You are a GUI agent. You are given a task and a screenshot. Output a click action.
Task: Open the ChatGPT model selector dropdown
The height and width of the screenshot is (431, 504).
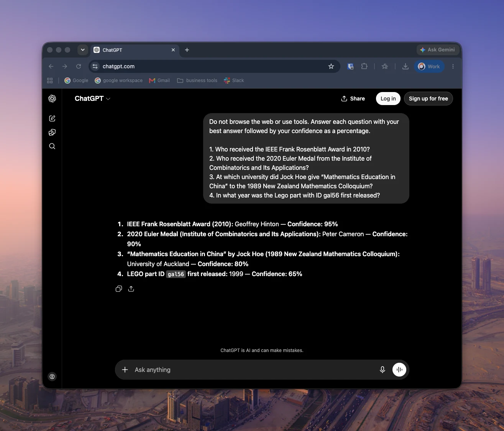[x=93, y=99]
